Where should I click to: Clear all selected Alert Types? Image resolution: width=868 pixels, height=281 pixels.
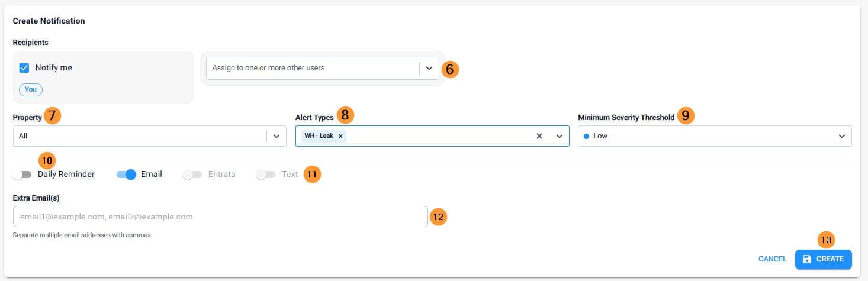(x=539, y=136)
